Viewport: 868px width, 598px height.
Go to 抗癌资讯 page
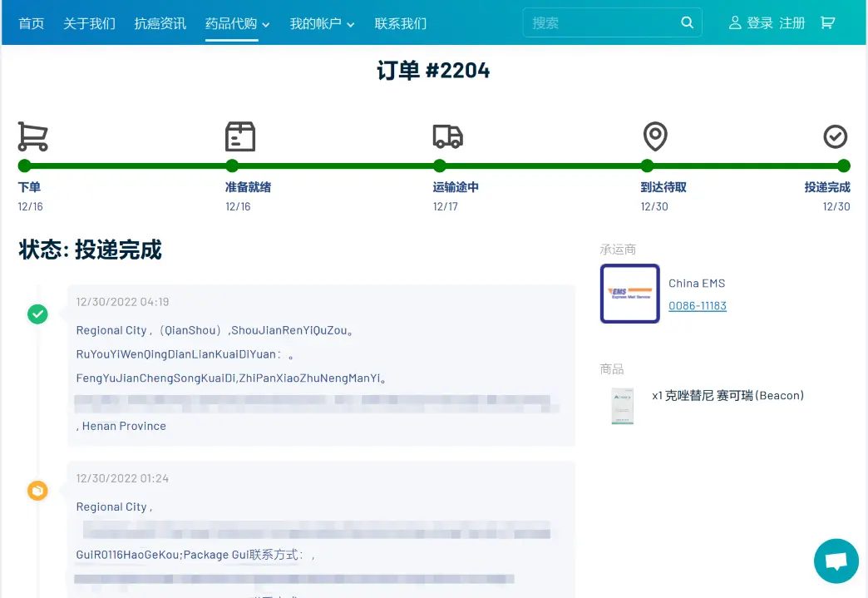[x=160, y=23]
